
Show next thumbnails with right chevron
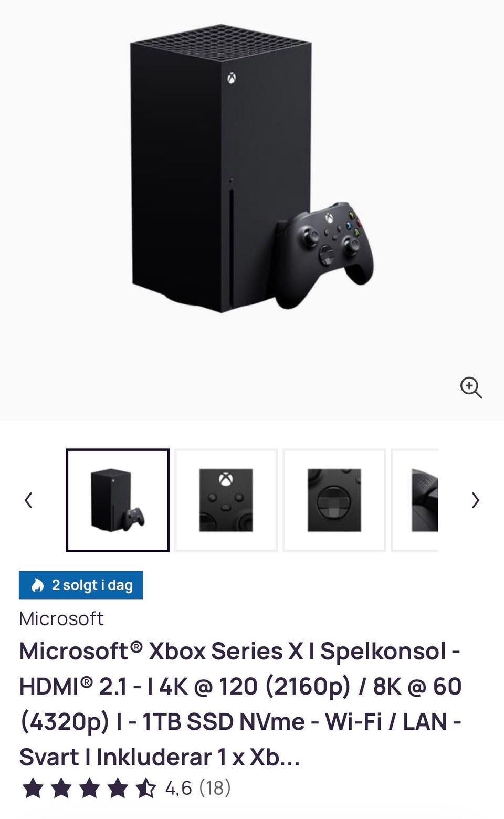pyautogui.click(x=475, y=500)
